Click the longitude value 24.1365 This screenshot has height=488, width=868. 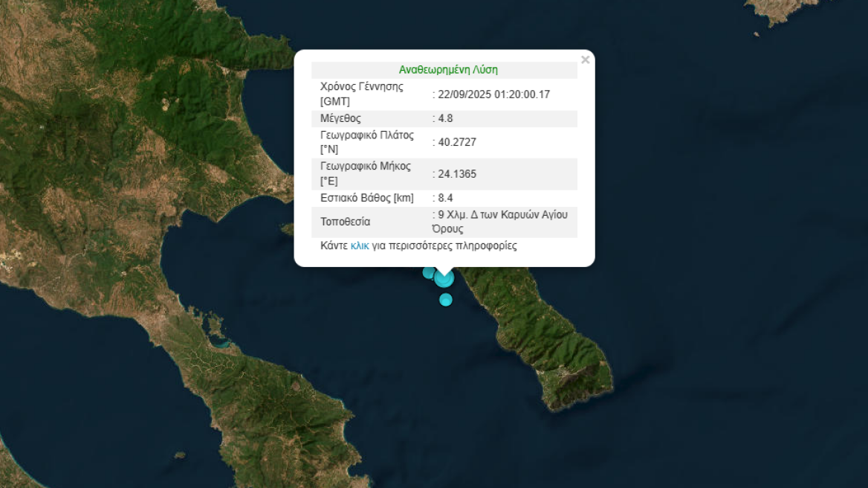click(x=457, y=174)
